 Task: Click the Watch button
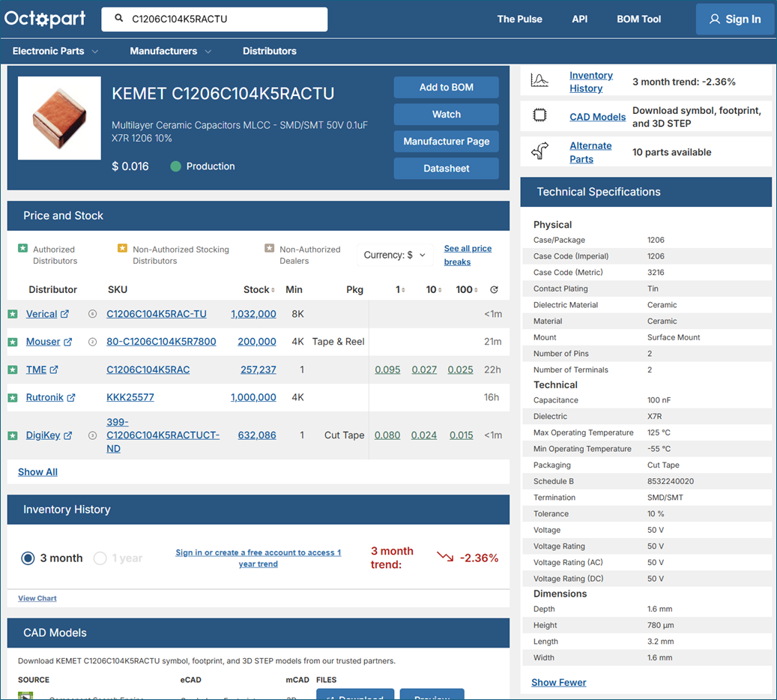click(446, 115)
